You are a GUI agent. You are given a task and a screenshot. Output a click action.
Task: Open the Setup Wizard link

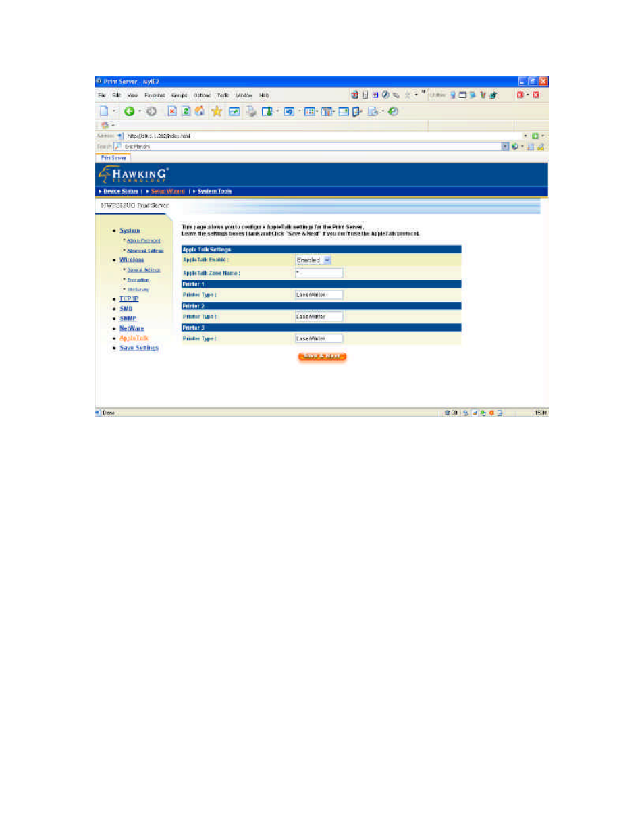167,191
